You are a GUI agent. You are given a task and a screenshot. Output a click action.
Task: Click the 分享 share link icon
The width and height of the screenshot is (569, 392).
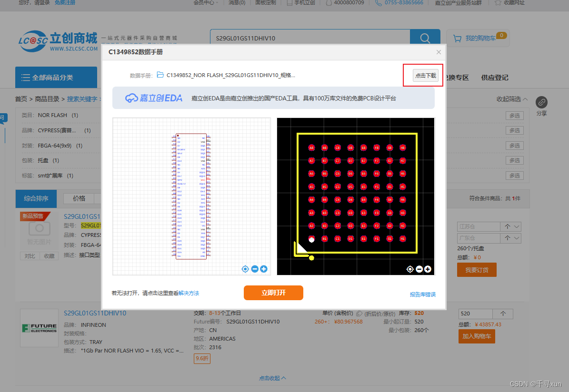pos(541,102)
